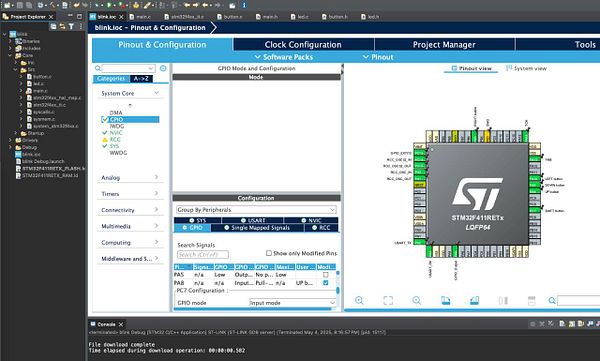Click the horizontal split view icon
The height and width of the screenshot is (361, 600).
click(x=532, y=301)
